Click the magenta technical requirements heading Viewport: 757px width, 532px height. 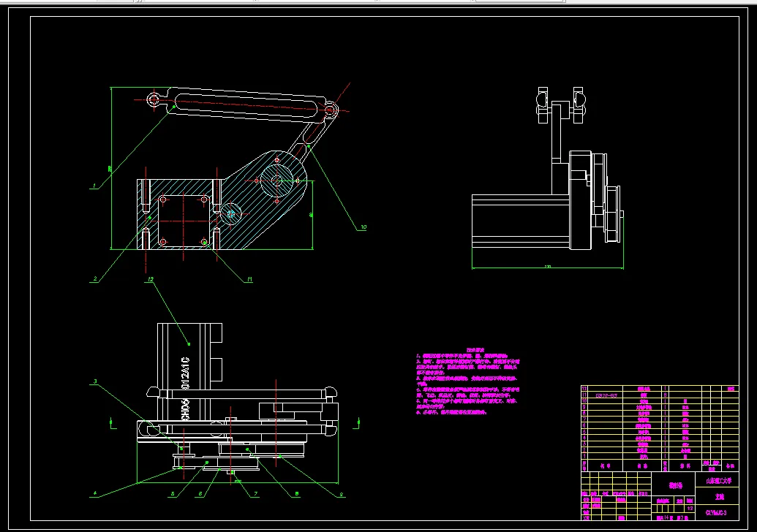(x=475, y=350)
